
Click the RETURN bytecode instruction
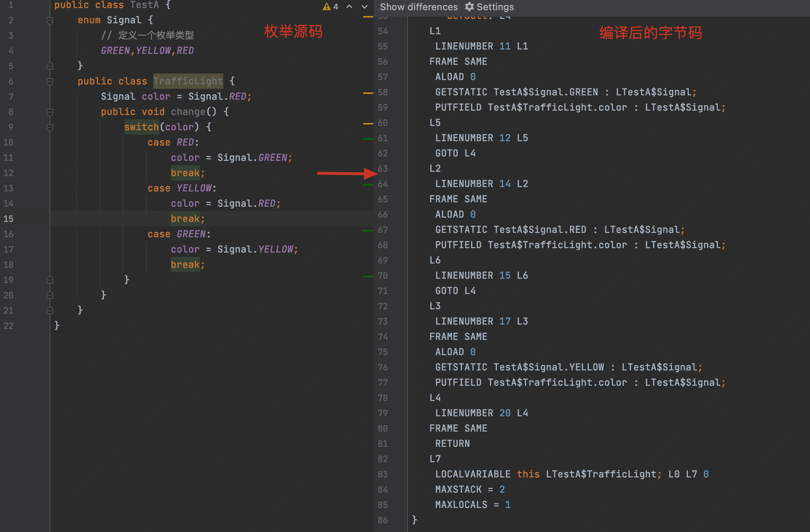click(452, 444)
